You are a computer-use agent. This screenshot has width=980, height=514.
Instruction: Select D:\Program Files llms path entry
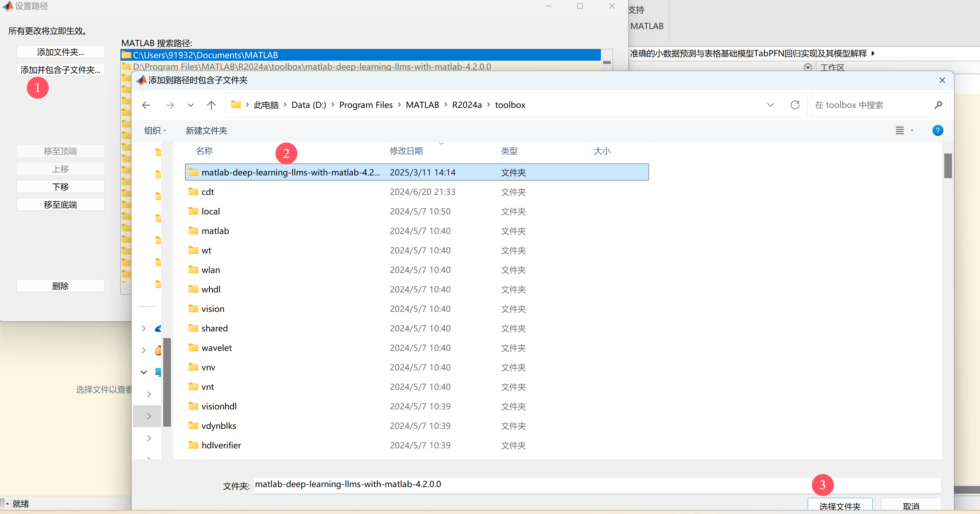[x=361, y=66]
